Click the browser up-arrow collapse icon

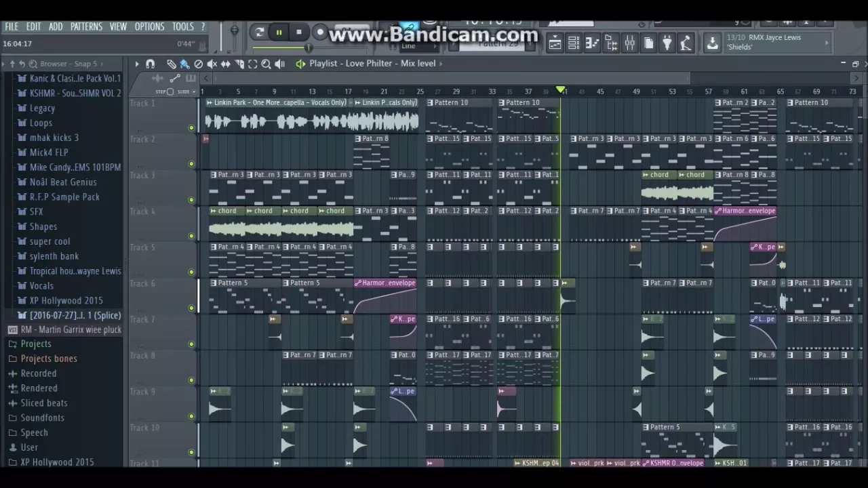[12, 64]
